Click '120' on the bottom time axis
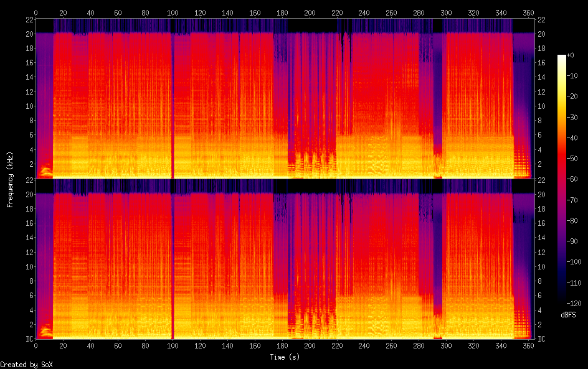 coord(200,346)
